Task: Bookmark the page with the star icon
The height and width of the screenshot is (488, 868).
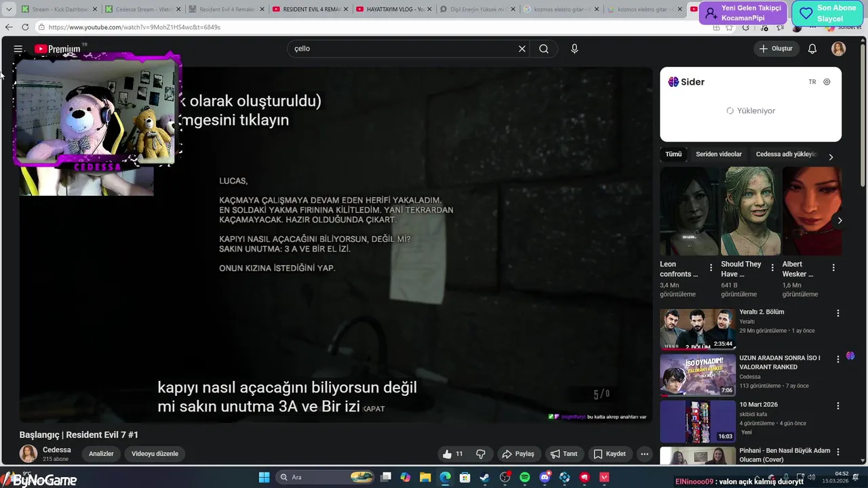Action: [729, 27]
